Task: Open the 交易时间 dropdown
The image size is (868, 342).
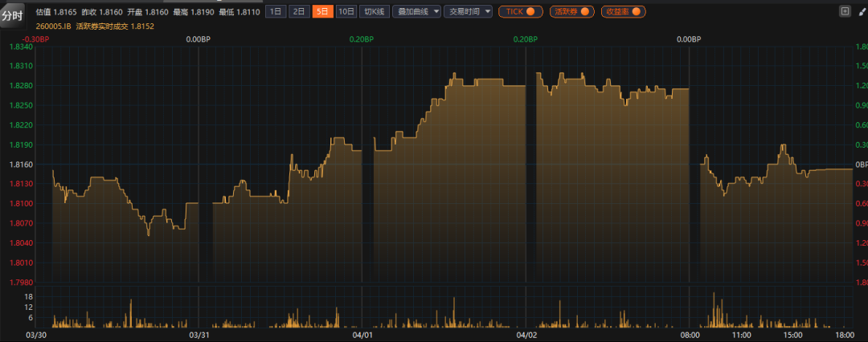Action: click(468, 11)
